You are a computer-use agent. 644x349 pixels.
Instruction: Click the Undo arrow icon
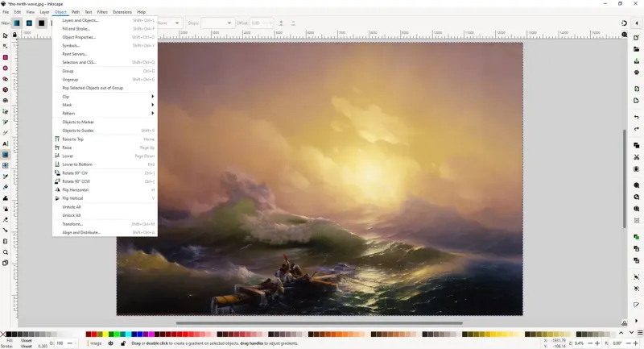[636, 117]
